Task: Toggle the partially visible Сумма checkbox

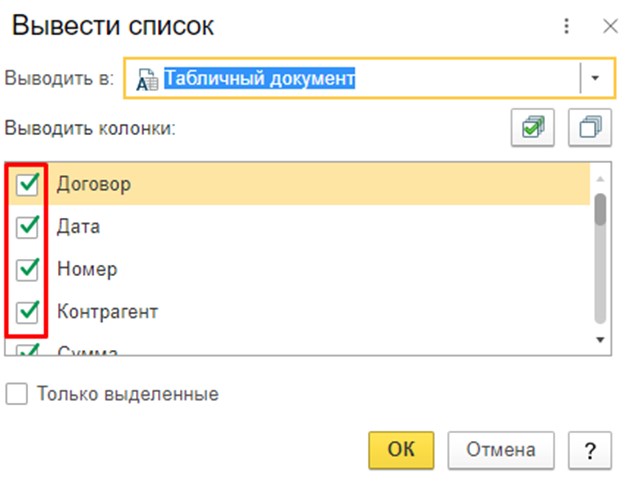Action: click(x=28, y=351)
